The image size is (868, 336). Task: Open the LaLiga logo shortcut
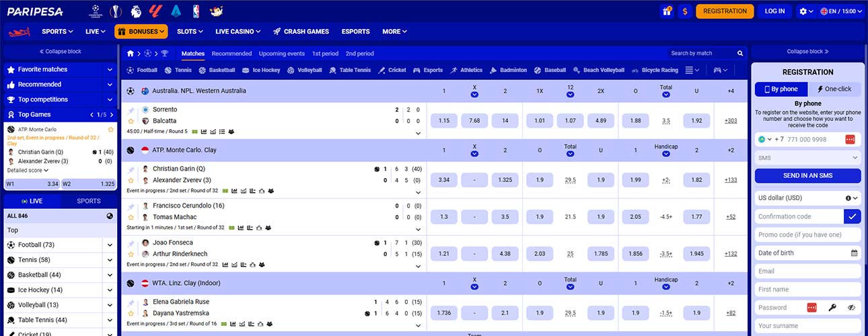click(156, 11)
